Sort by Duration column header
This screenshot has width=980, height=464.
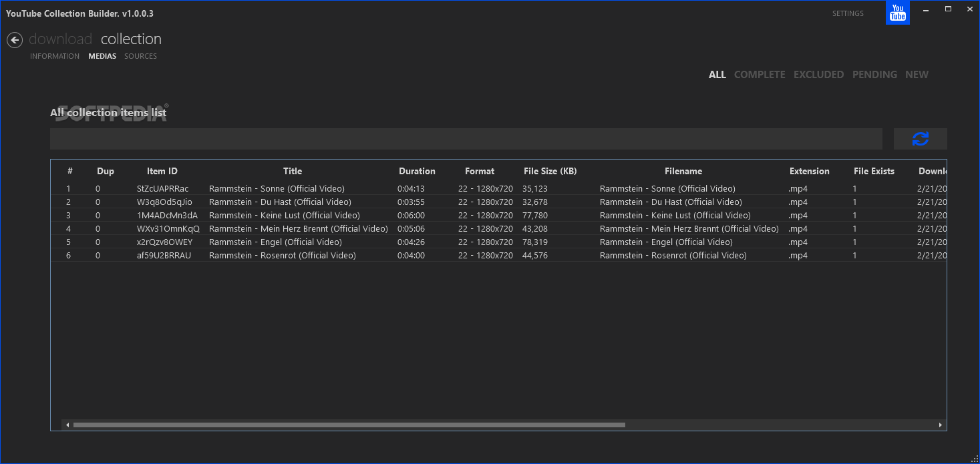[x=417, y=172]
